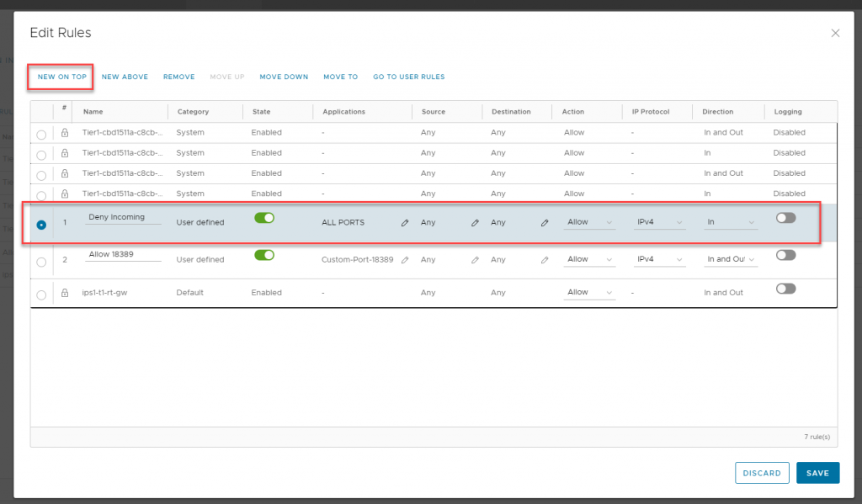This screenshot has width=862, height=504.
Task: Enable logging for Allow 18389 rule
Action: pyautogui.click(x=785, y=255)
